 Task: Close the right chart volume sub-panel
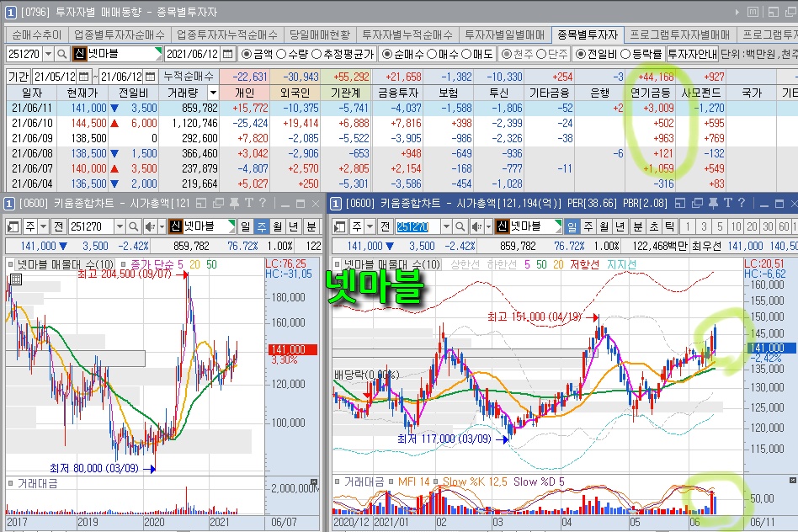[x=792, y=480]
